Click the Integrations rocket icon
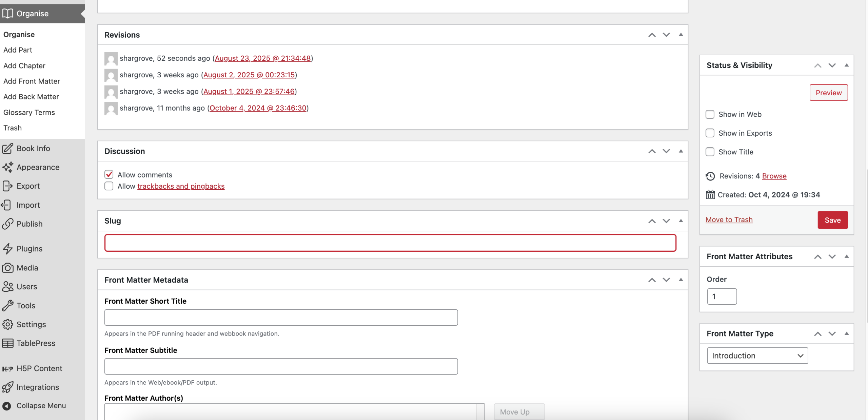This screenshot has height=420, width=868. click(x=7, y=387)
